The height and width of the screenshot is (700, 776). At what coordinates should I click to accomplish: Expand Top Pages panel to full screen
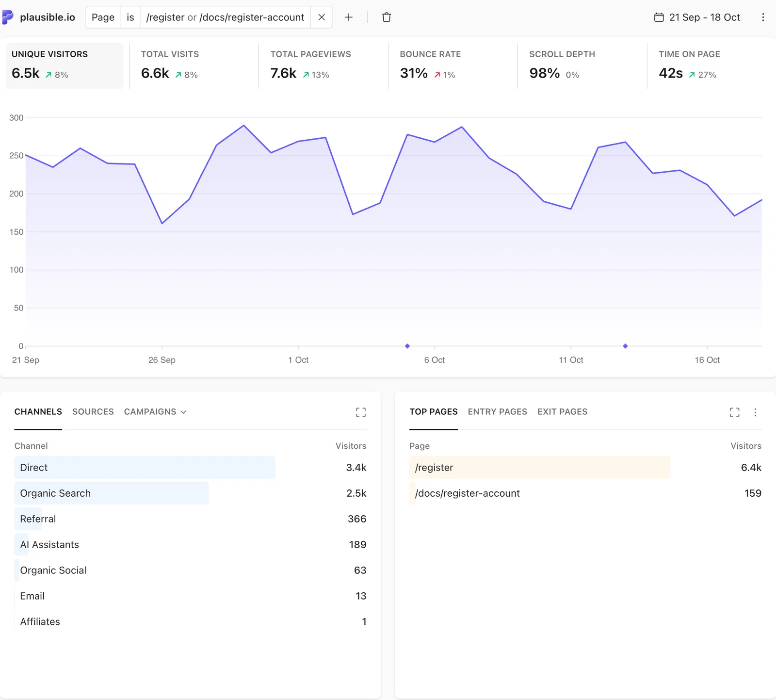(x=735, y=412)
